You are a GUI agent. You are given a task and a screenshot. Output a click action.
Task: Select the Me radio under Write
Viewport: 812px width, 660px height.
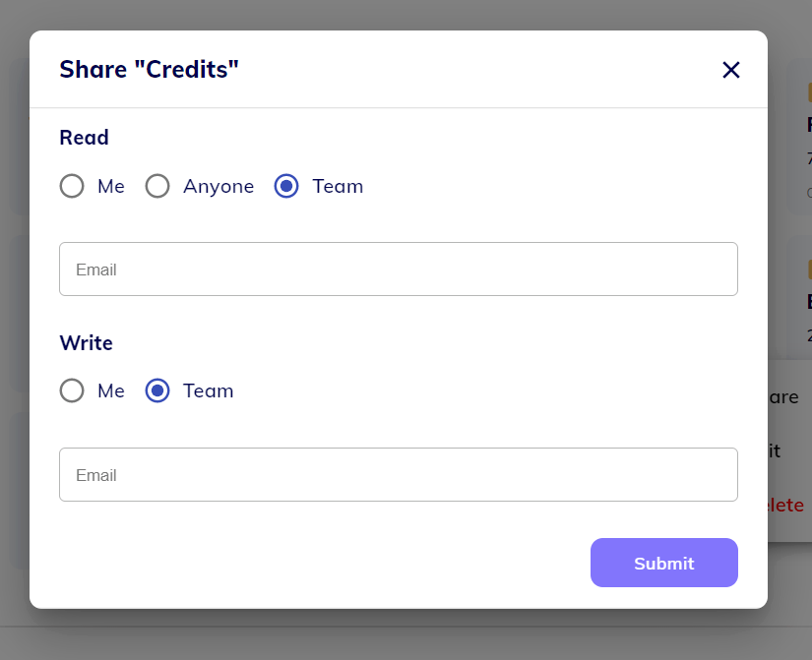click(72, 390)
